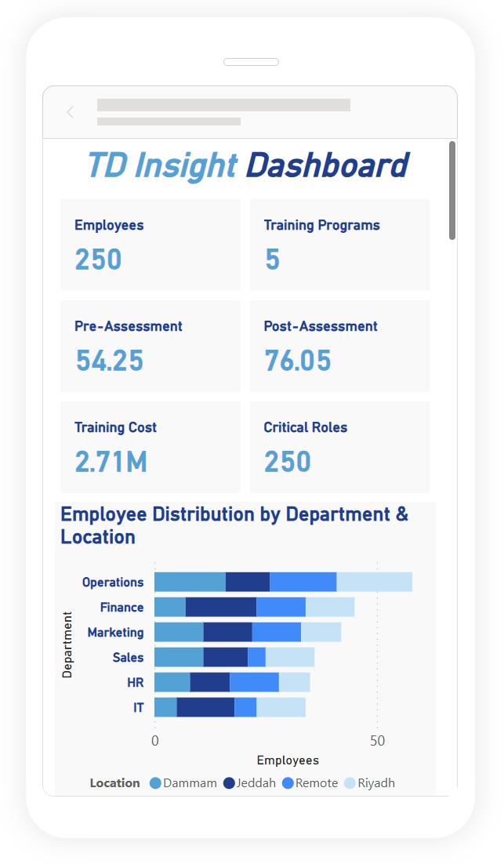This screenshot has width=504, height=864.
Task: Click the Marketing axis label
Action: pos(116,633)
